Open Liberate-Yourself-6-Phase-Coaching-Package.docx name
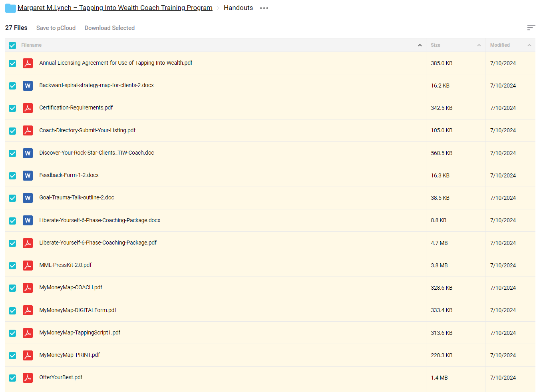This screenshot has width=541, height=392. (100, 220)
